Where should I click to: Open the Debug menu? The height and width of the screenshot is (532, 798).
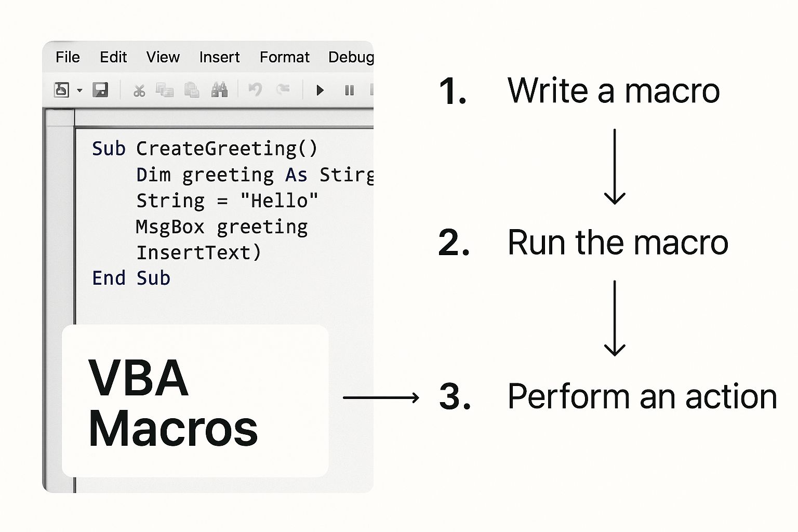pyautogui.click(x=351, y=57)
